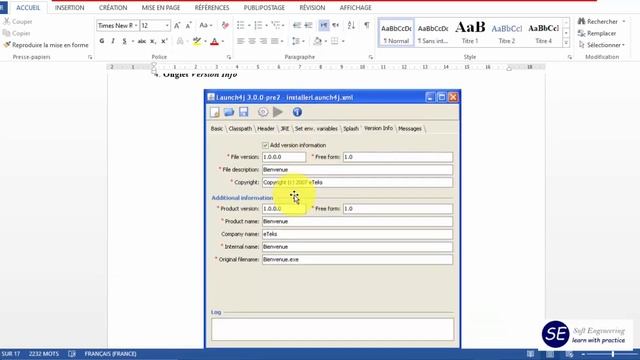This screenshot has height=360, width=640.
Task: Click the Couper (cut) command
Action: coord(18,21)
